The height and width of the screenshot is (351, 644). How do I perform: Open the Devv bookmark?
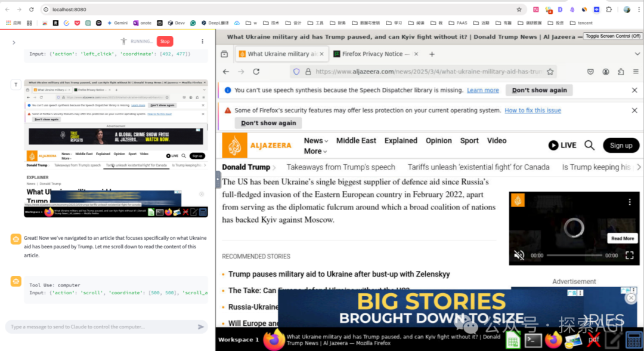176,23
